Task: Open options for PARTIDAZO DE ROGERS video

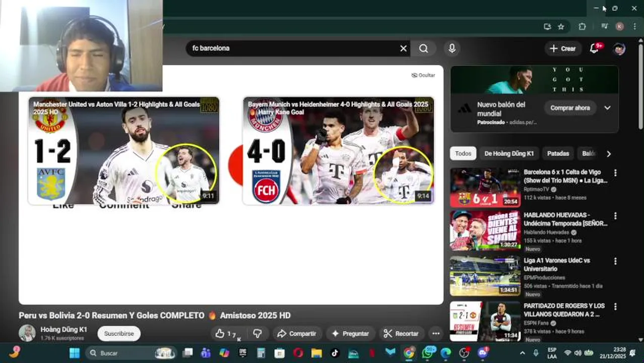Action: pyautogui.click(x=615, y=307)
